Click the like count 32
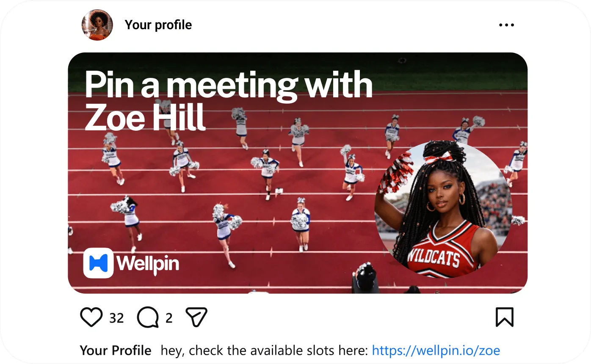The image size is (591, 364). tap(116, 318)
